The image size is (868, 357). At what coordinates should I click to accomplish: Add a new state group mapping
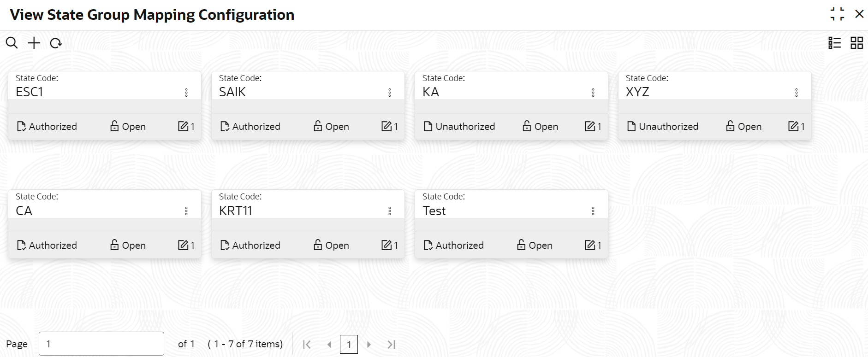pos(34,43)
